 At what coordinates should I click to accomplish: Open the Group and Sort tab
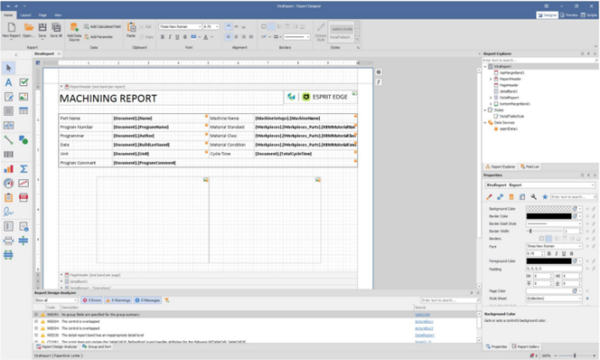pos(96,347)
